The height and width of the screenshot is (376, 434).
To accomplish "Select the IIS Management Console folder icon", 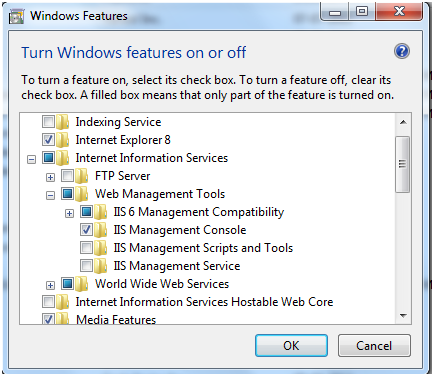I will [100, 230].
